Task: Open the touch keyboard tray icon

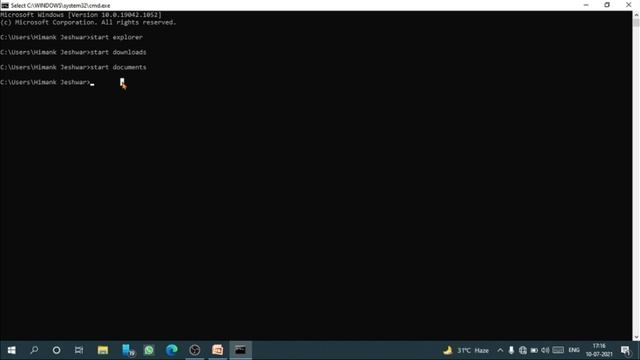Action: click(558, 350)
